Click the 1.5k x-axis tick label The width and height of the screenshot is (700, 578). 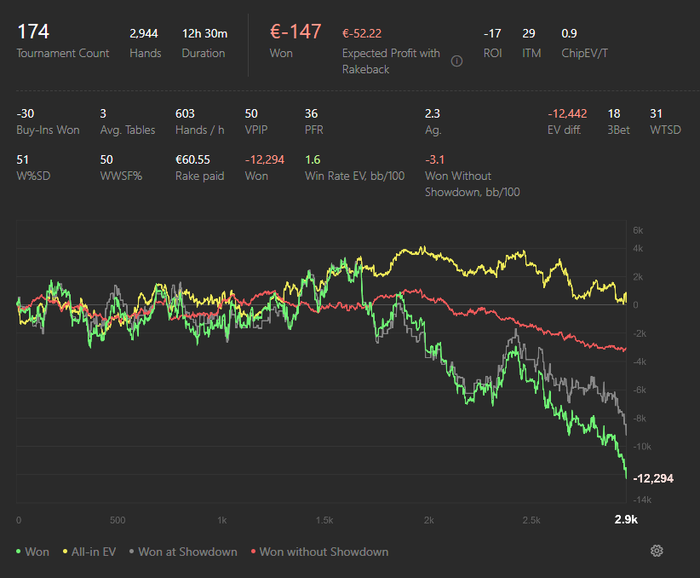coord(325,520)
